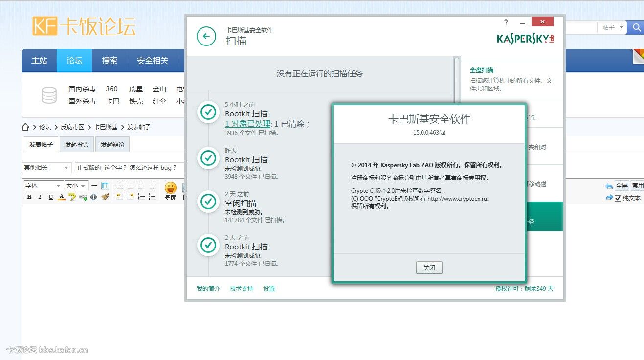Toggle the 纯文本 plain text checkbox

618,198
